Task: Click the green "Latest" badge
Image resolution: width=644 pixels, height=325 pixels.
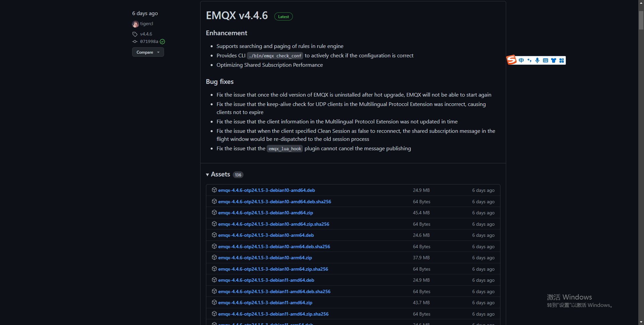Action: [x=283, y=16]
